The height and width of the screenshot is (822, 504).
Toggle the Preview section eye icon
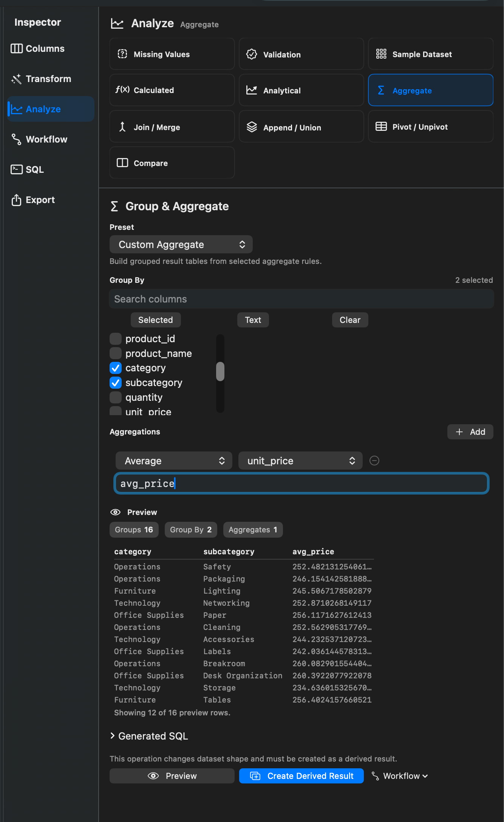tap(115, 512)
